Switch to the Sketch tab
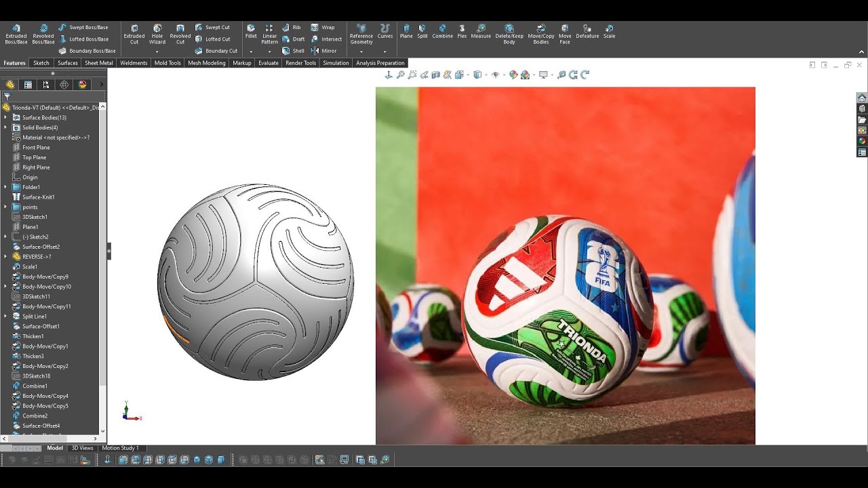Viewport: 868px width, 488px height. tap(41, 63)
